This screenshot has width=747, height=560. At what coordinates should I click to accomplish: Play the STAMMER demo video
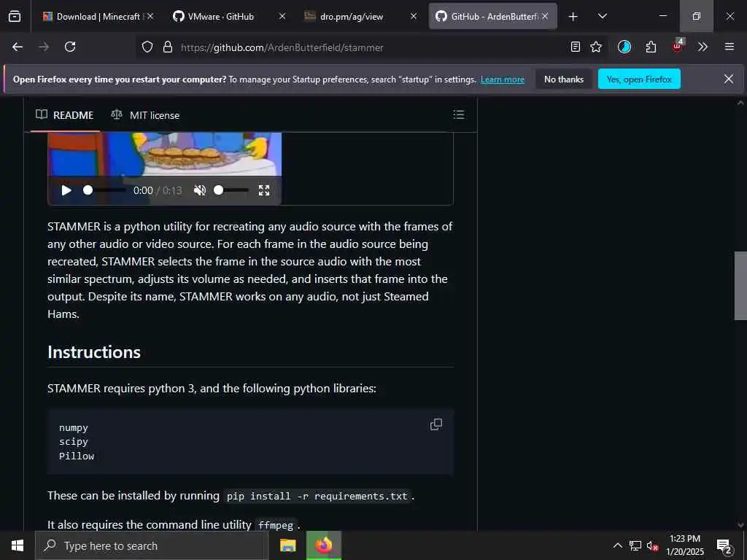(66, 190)
